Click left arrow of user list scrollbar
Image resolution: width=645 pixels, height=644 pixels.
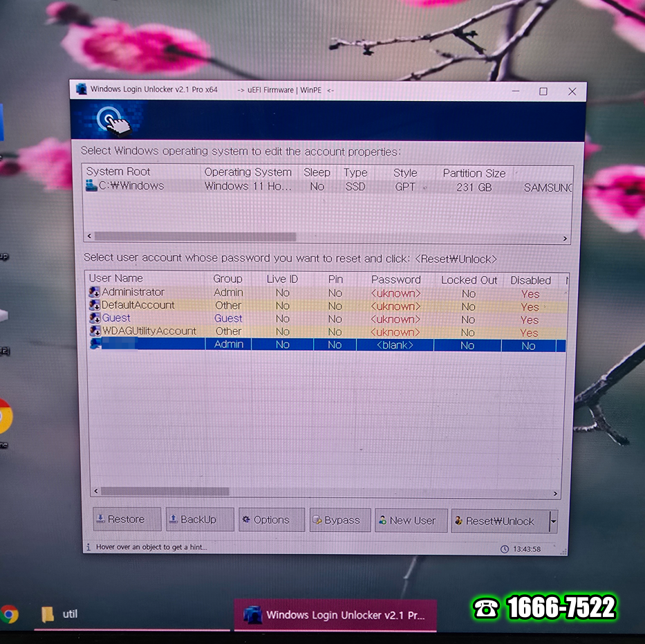[x=96, y=491]
